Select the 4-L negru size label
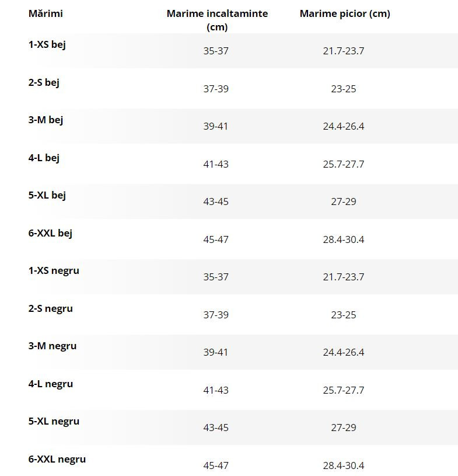 click(x=51, y=384)
